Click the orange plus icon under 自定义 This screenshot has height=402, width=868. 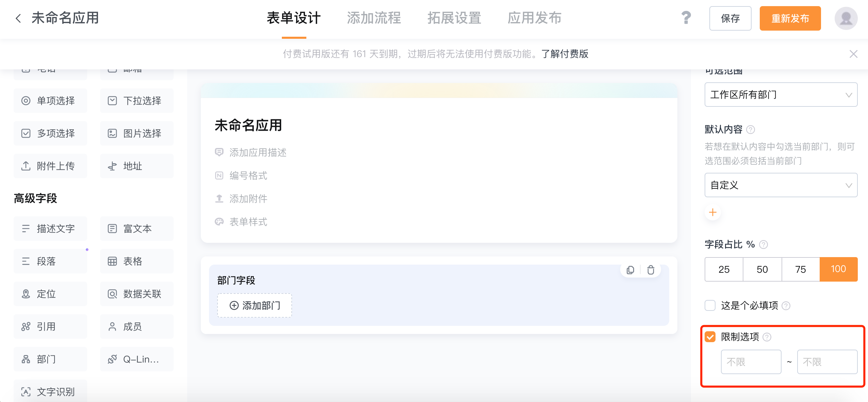(713, 213)
